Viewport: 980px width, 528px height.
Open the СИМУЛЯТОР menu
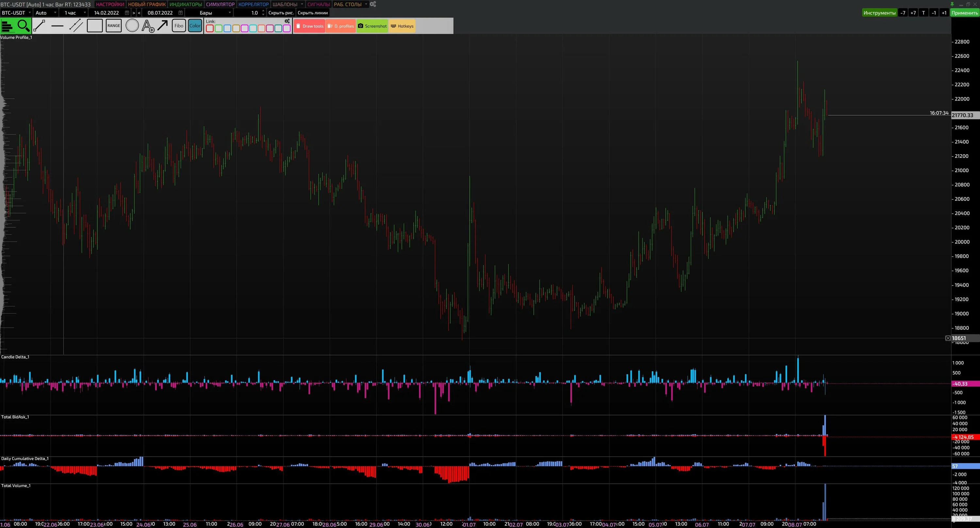(x=220, y=4)
